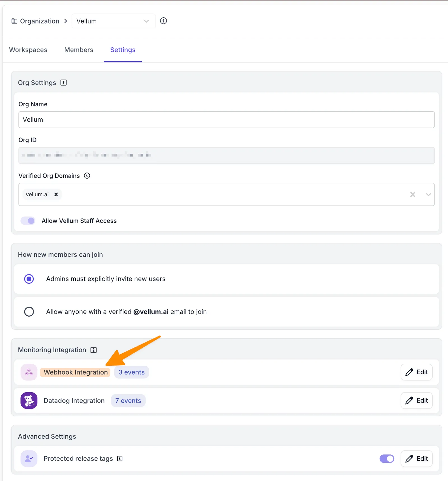The image size is (448, 481).
Task: Open the Monitoring Integration info icon
Action: click(x=94, y=350)
